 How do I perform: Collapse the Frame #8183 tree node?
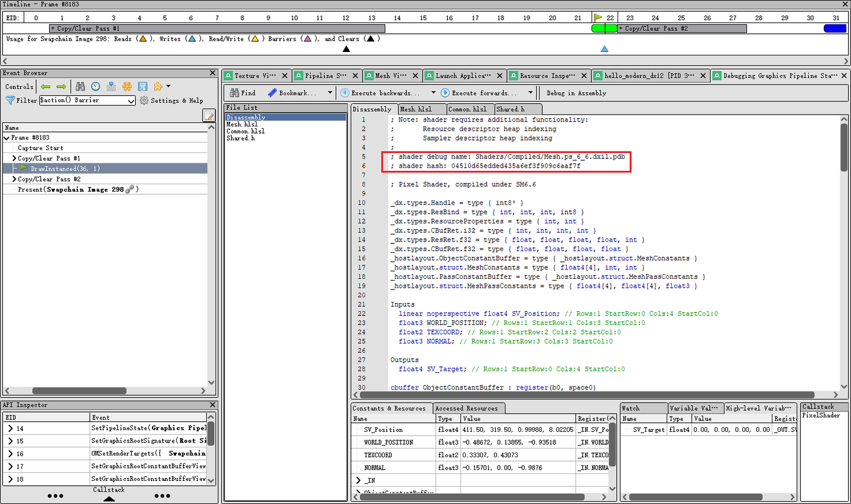pyautogui.click(x=7, y=138)
